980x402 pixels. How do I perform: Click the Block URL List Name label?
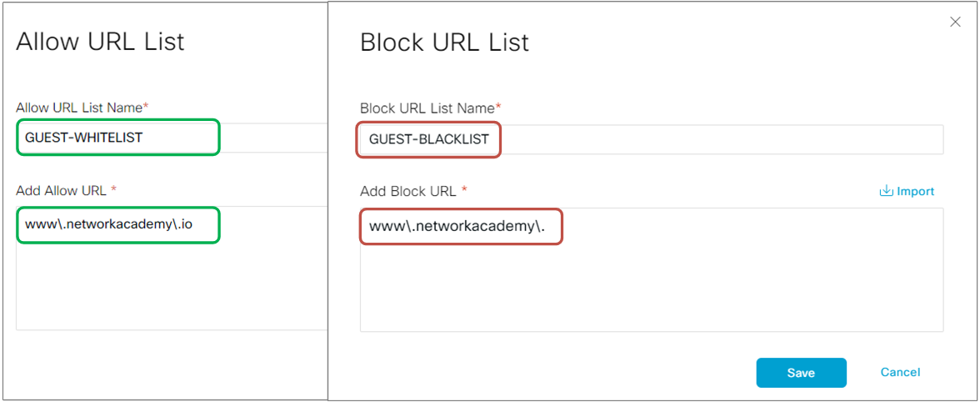pos(427,108)
